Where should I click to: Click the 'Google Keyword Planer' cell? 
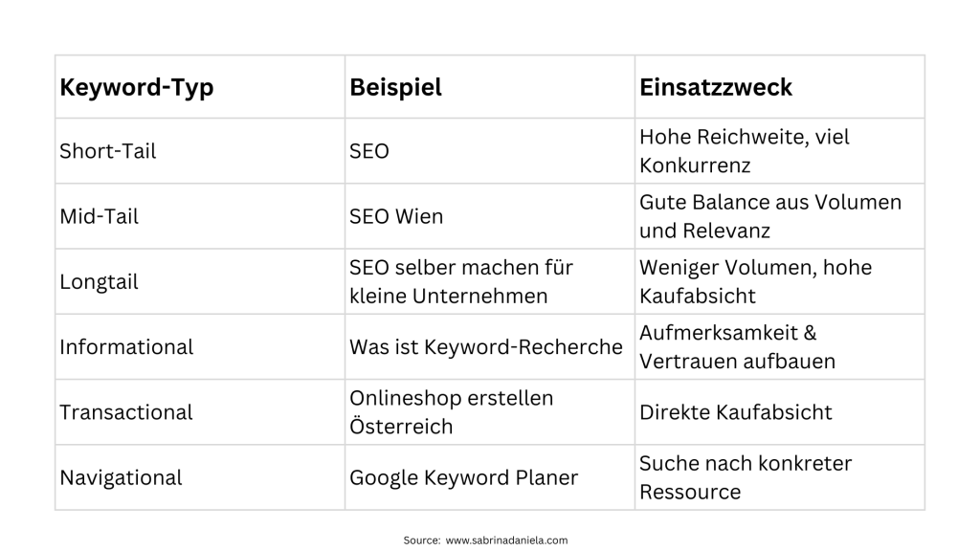[464, 476]
